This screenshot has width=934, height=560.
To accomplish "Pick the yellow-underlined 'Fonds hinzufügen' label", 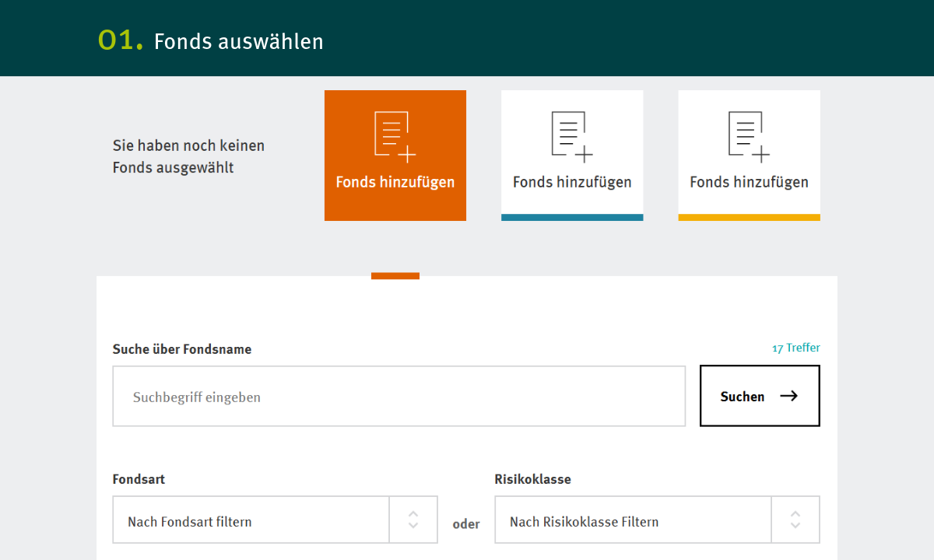I will [749, 182].
